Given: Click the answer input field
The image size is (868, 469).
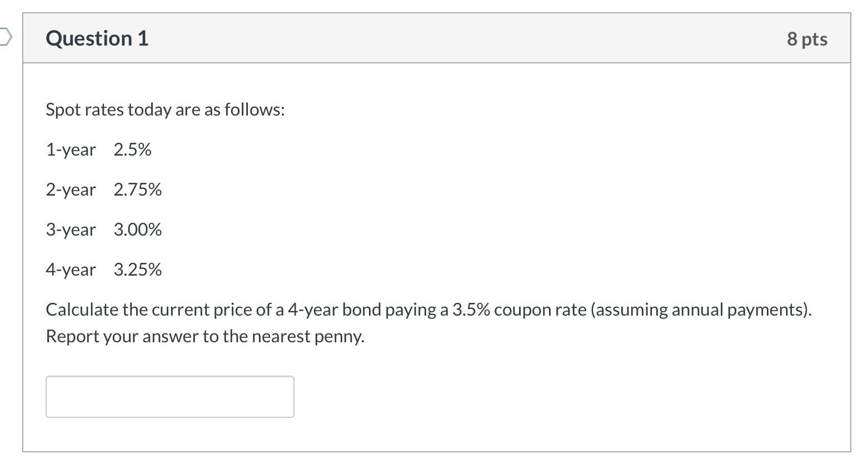Looking at the screenshot, I should pos(169,396).
